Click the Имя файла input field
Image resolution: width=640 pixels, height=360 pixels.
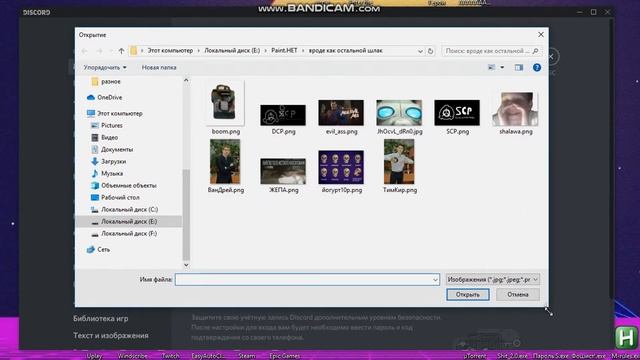[x=307, y=280]
